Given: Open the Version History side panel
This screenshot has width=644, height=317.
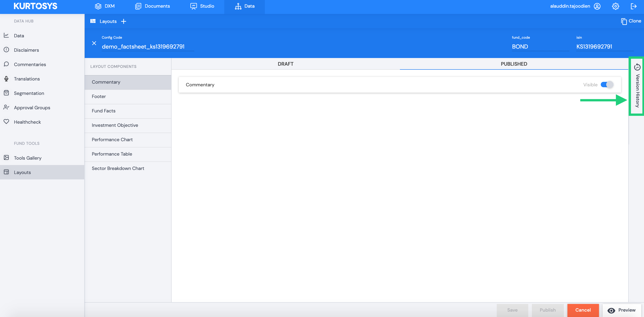Looking at the screenshot, I should pyautogui.click(x=637, y=86).
